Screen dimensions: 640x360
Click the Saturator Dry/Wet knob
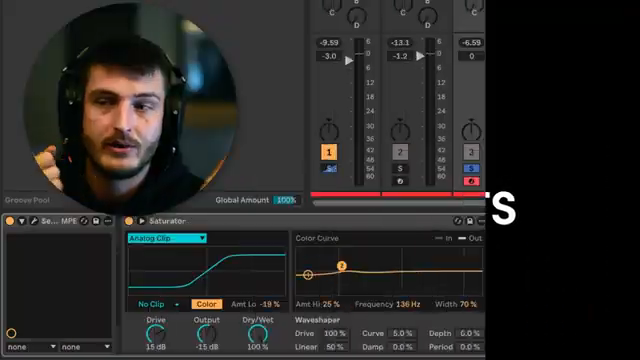258,334
